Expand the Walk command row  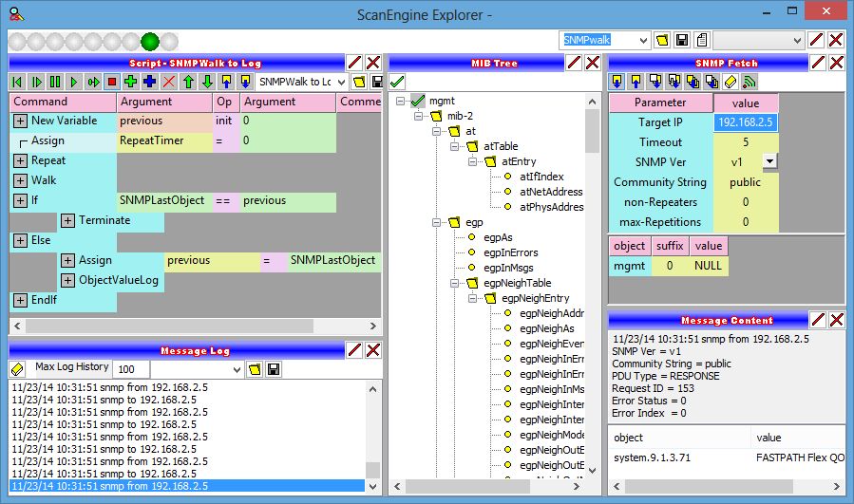click(20, 180)
